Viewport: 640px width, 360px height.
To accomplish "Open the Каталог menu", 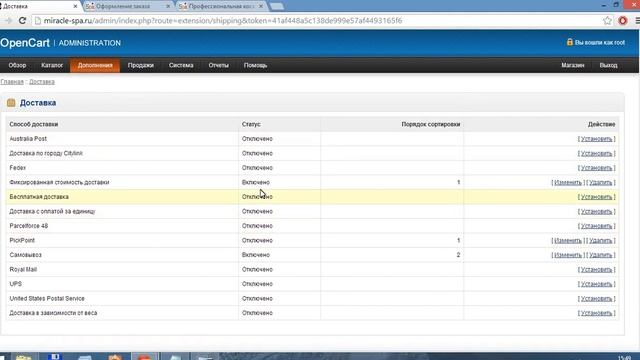I will click(52, 65).
